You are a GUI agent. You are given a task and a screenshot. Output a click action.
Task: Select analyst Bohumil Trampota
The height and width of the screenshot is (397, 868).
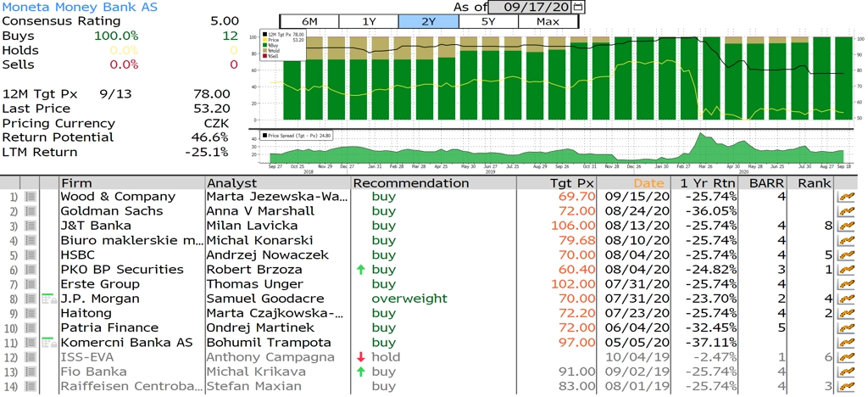pyautogui.click(x=269, y=342)
